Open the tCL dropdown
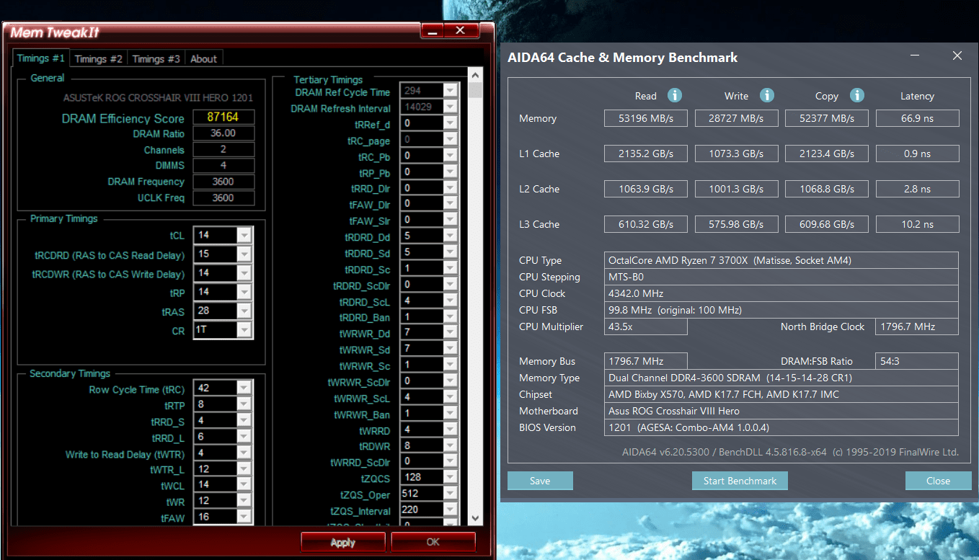The image size is (979, 560). [245, 235]
